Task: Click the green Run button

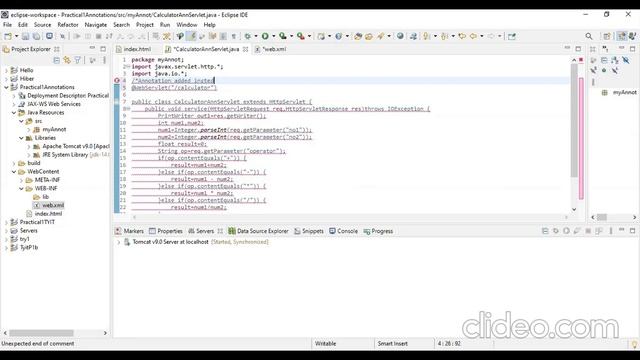Action: [265, 36]
